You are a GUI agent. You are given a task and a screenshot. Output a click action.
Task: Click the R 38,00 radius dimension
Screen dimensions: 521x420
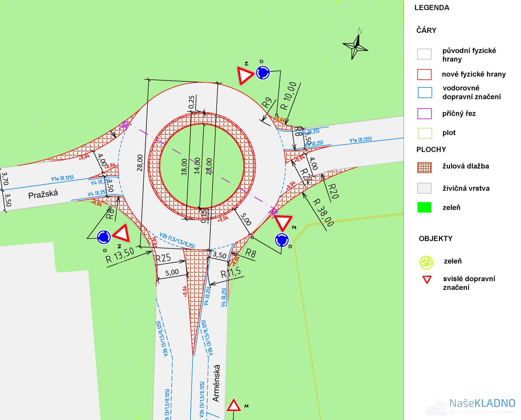click(x=323, y=213)
